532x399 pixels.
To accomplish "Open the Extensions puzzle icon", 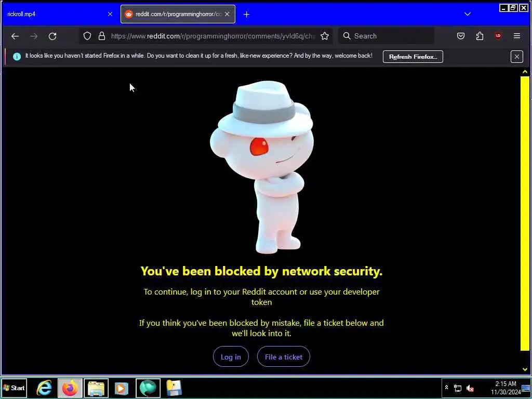I will click(x=480, y=36).
